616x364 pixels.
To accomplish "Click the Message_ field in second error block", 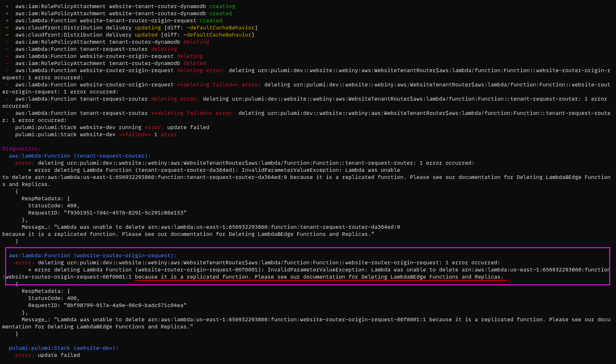I will pos(36,319).
